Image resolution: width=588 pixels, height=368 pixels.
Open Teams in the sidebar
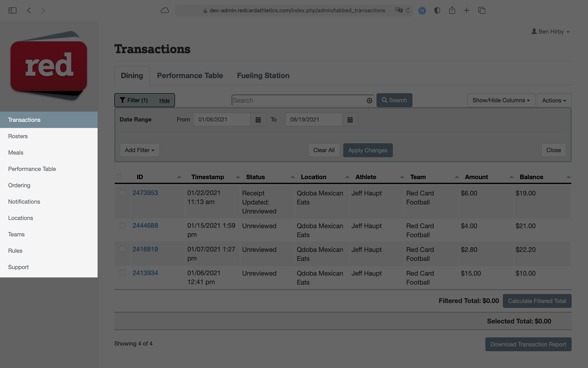coord(49,234)
